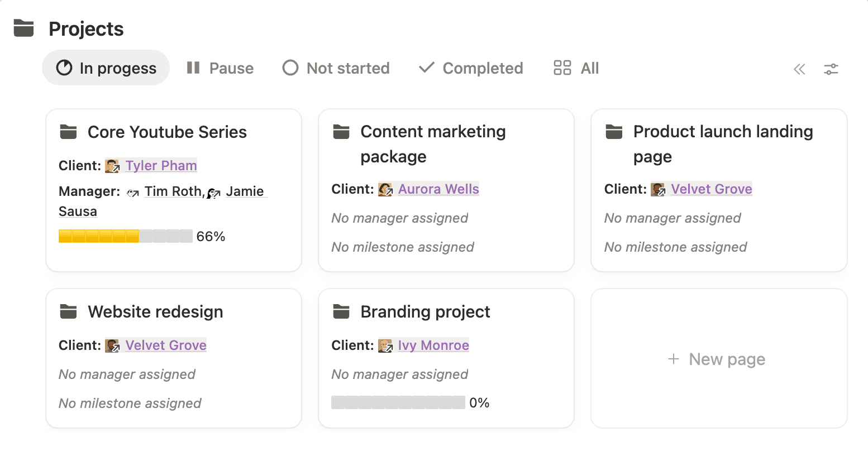Click Aurora Wells' avatar icon
Screen dimensions: 868x471
click(385, 189)
